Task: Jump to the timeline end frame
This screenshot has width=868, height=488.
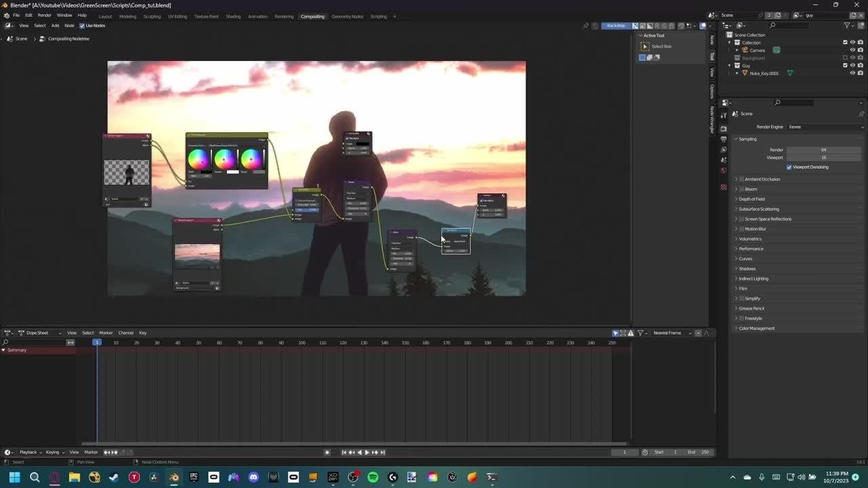Action: 382,452
